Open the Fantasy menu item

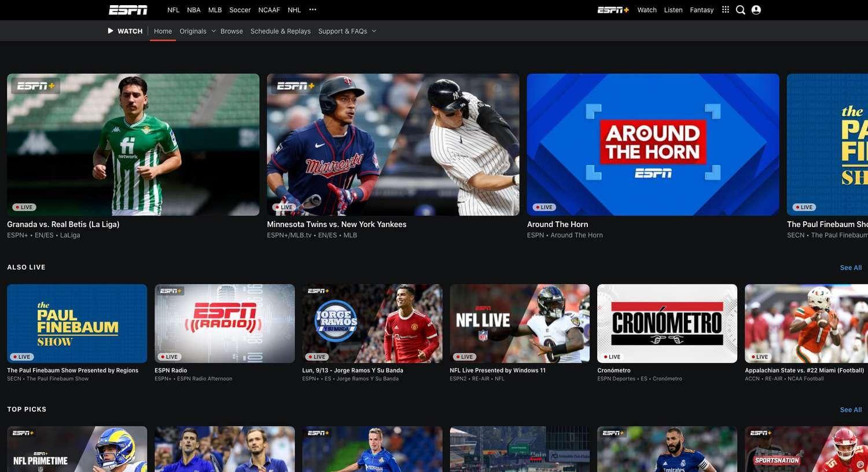[x=701, y=10]
